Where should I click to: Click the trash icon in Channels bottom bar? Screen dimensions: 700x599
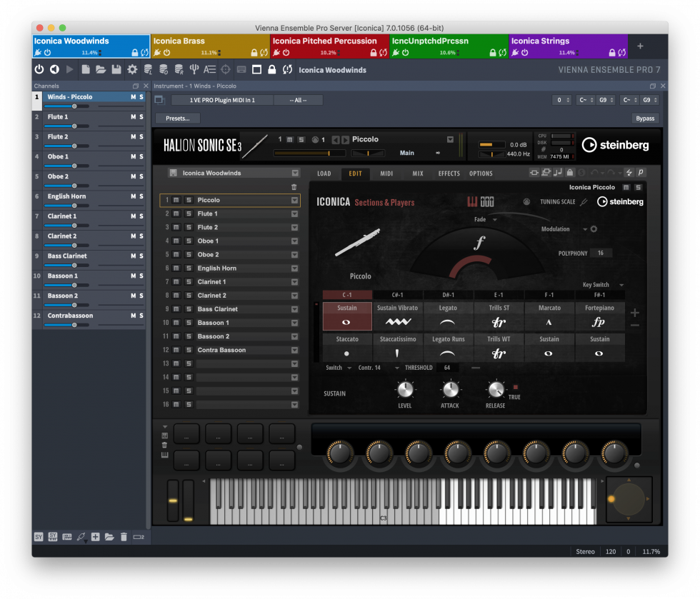click(x=124, y=537)
